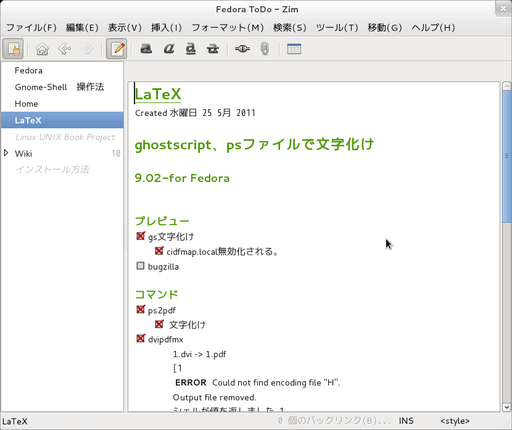Toggle the index side pane icon
The height and width of the screenshot is (430, 512).
point(13,49)
